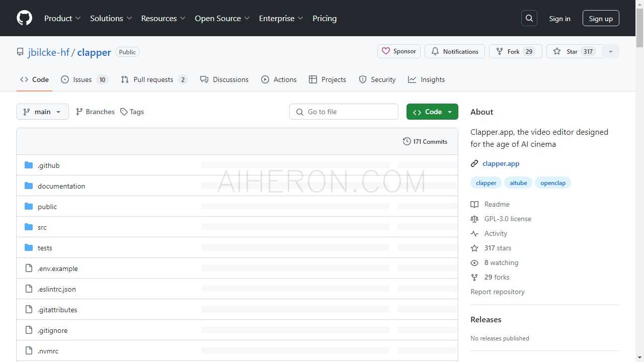Select the Code tab
Viewport: 644px width, 362px height.
[34, 79]
